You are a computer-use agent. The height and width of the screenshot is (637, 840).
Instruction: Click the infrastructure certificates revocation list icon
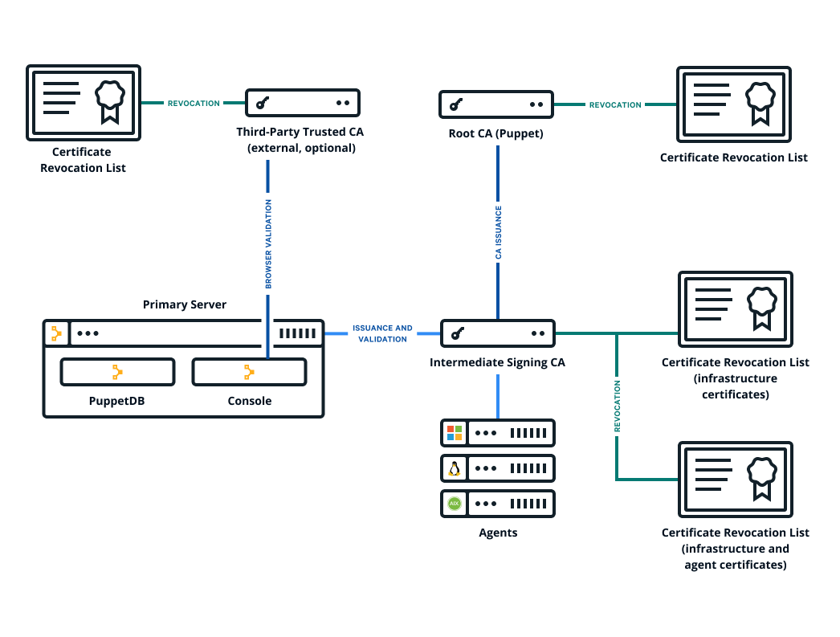tap(736, 308)
